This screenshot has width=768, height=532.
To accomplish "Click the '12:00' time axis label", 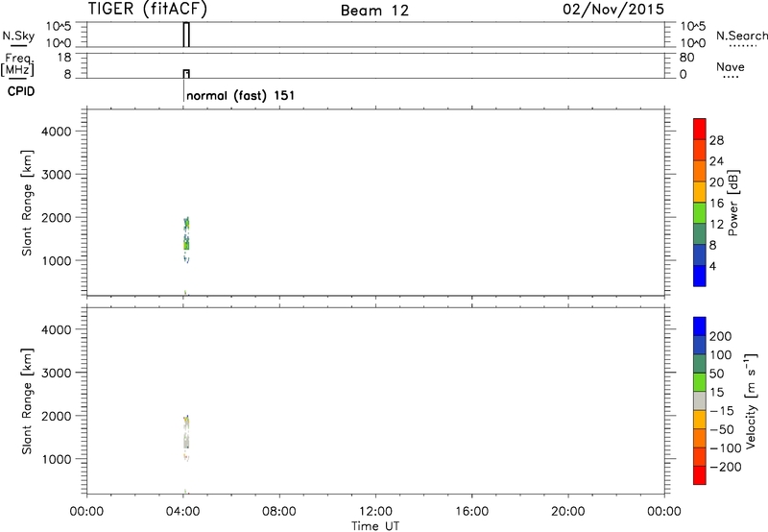I will [x=375, y=512].
